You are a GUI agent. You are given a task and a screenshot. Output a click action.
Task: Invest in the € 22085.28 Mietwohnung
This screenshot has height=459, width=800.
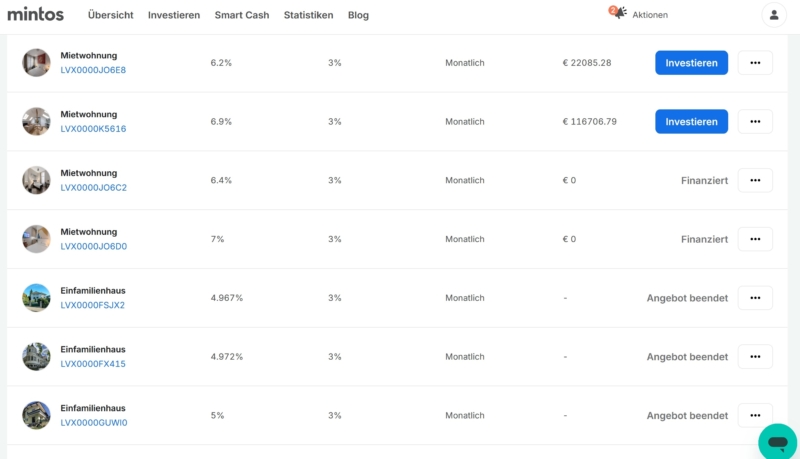[x=691, y=63]
